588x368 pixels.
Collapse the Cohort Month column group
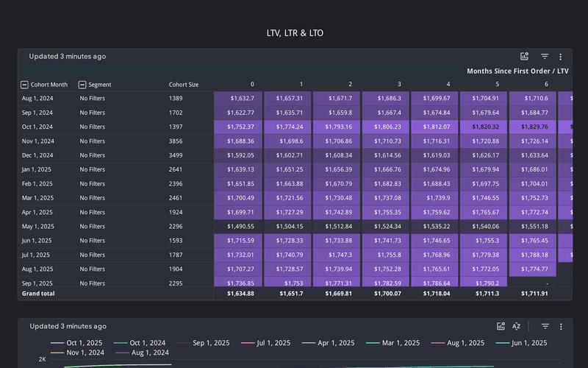(24, 85)
